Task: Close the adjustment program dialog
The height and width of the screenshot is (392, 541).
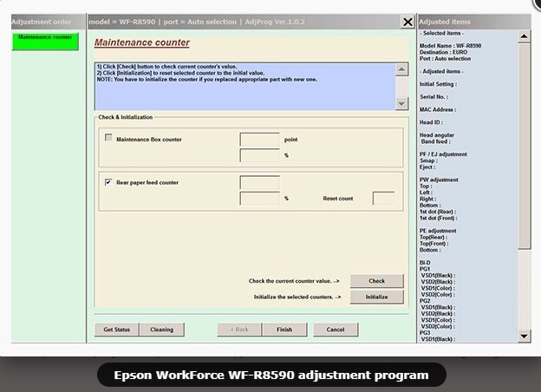Action: (x=407, y=22)
